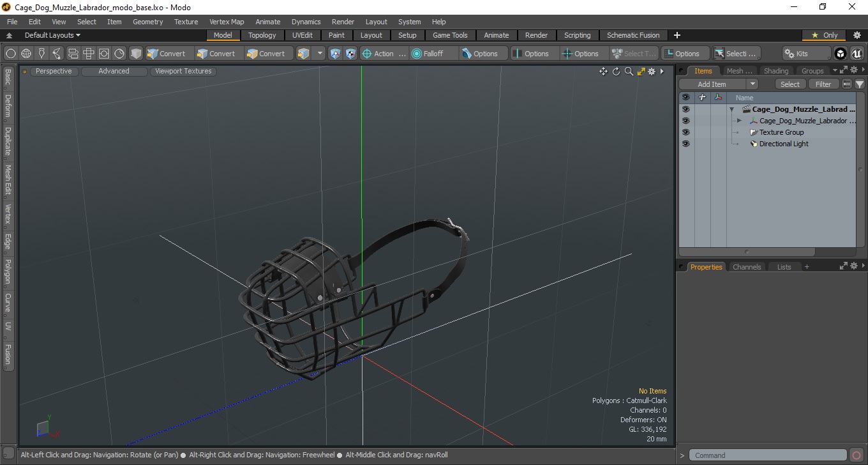The height and width of the screenshot is (465, 868).
Task: Toggle the Action Center button
Action: (384, 54)
